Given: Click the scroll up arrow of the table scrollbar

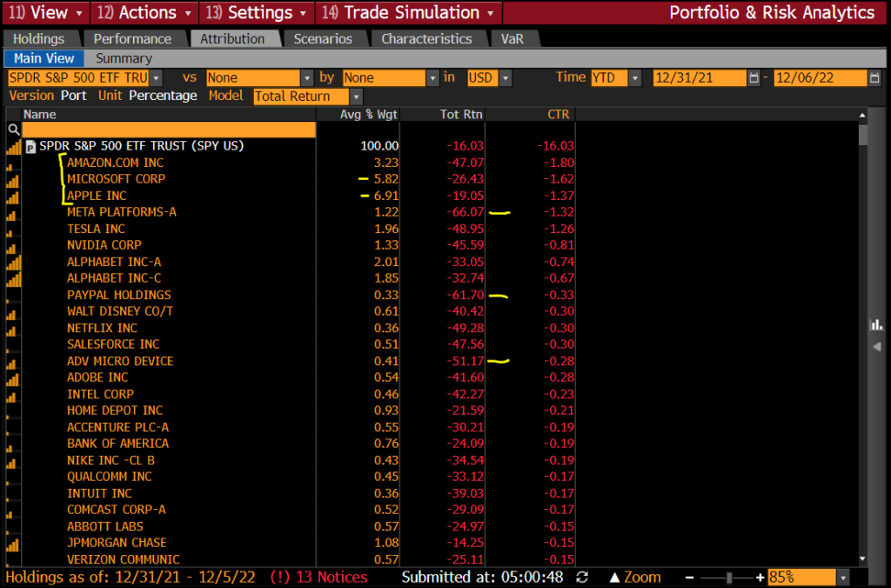Looking at the screenshot, I should coord(862,116).
